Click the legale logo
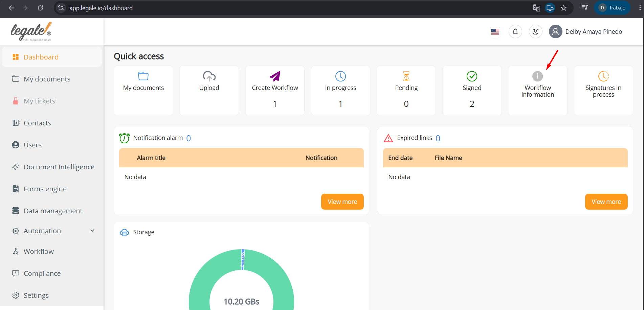 [31, 31]
